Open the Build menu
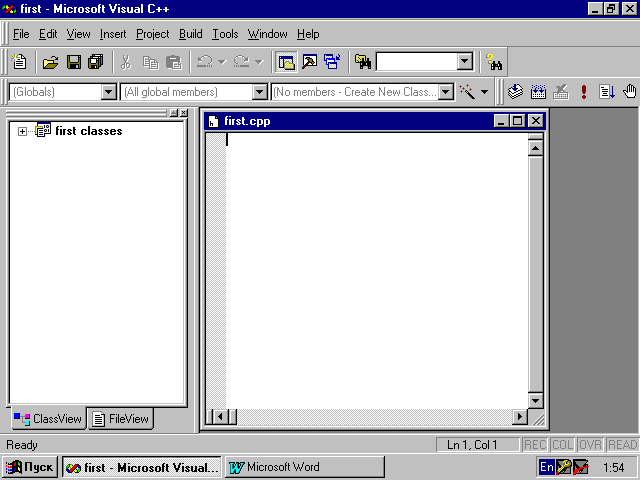The image size is (640, 480). pyautogui.click(x=191, y=34)
